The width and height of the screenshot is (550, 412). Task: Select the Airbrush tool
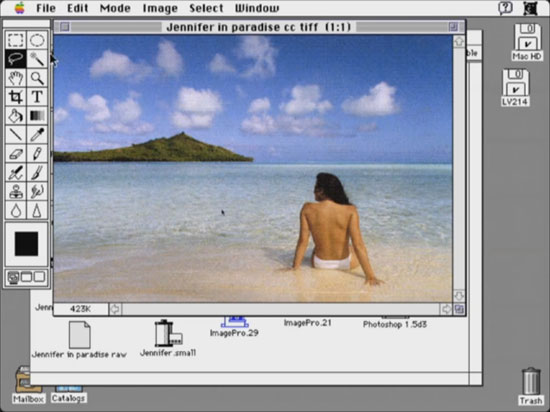[16, 173]
